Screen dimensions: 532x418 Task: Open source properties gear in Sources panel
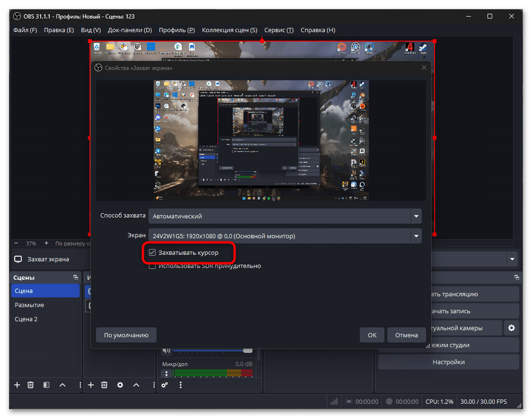(120, 385)
